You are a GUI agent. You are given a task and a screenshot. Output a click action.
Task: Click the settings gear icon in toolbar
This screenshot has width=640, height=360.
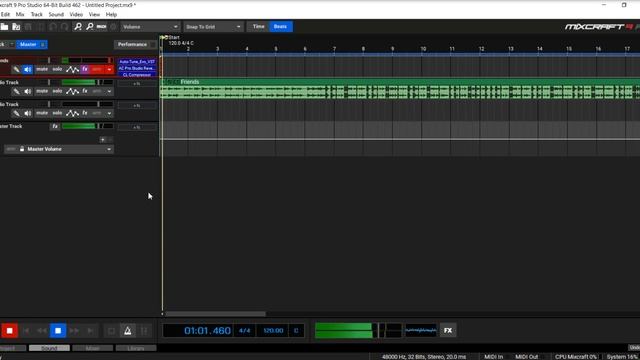coord(113,27)
